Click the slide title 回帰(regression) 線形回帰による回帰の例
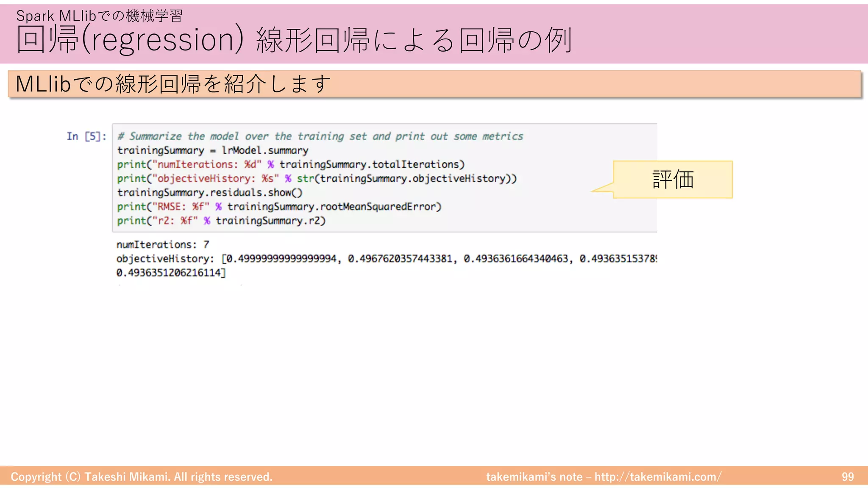The width and height of the screenshot is (868, 488). 294,40
